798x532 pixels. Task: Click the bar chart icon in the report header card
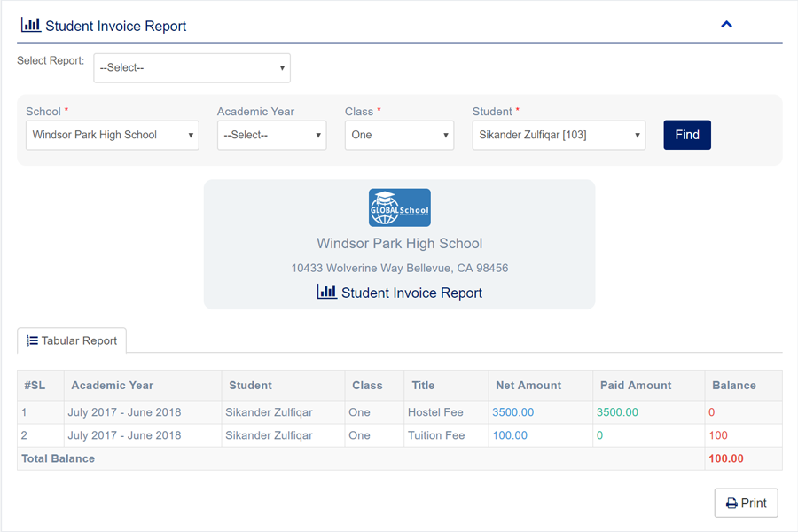point(326,292)
